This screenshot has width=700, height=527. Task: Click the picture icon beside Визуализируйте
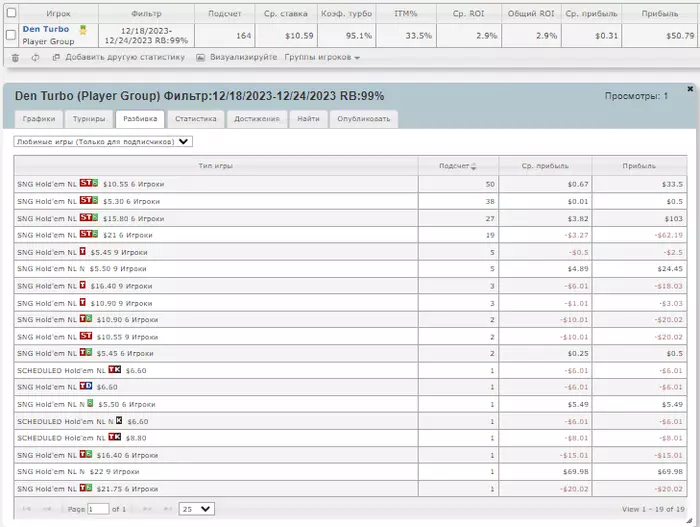[200, 57]
